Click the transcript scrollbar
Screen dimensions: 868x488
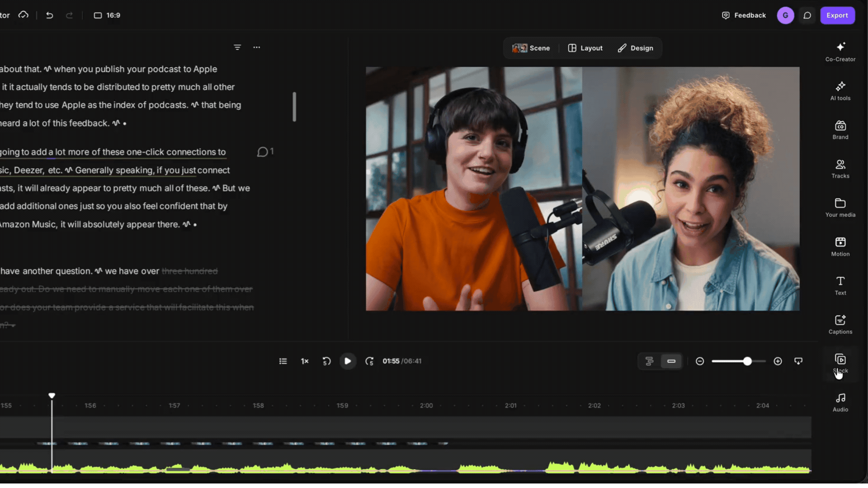[294, 107]
